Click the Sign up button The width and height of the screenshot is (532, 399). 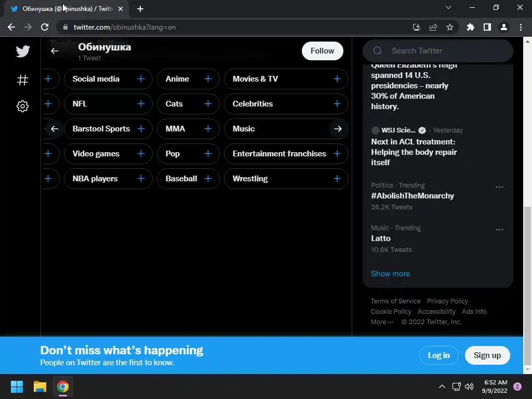click(487, 355)
